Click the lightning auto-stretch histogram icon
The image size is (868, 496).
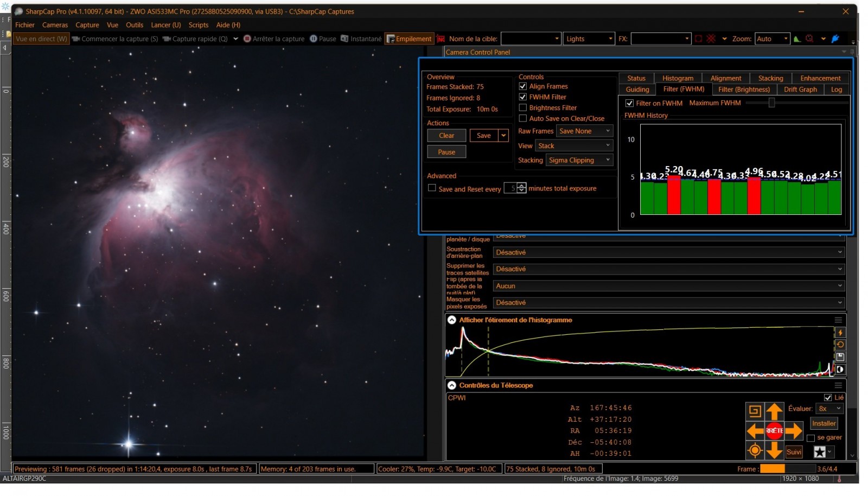(840, 333)
